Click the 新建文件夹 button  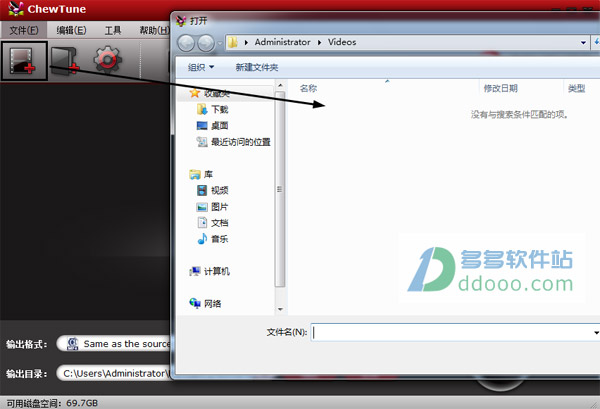click(257, 67)
